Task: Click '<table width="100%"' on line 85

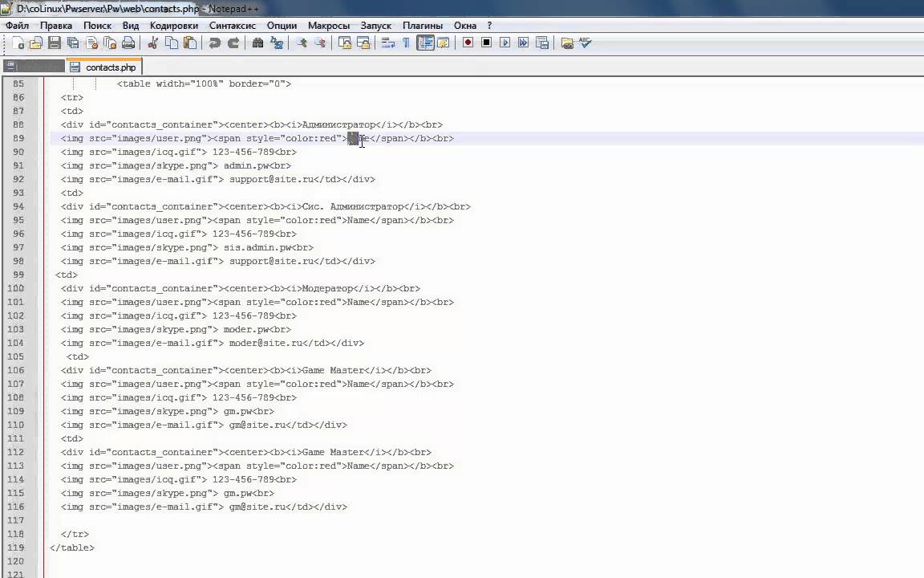Action: coord(170,83)
